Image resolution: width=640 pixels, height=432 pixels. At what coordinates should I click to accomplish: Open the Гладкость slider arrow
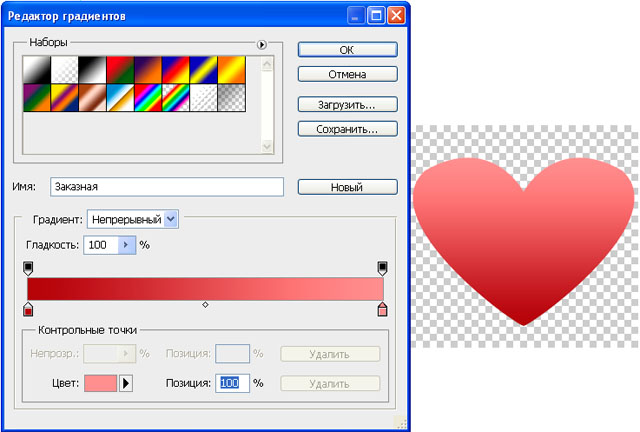pyautogui.click(x=127, y=245)
